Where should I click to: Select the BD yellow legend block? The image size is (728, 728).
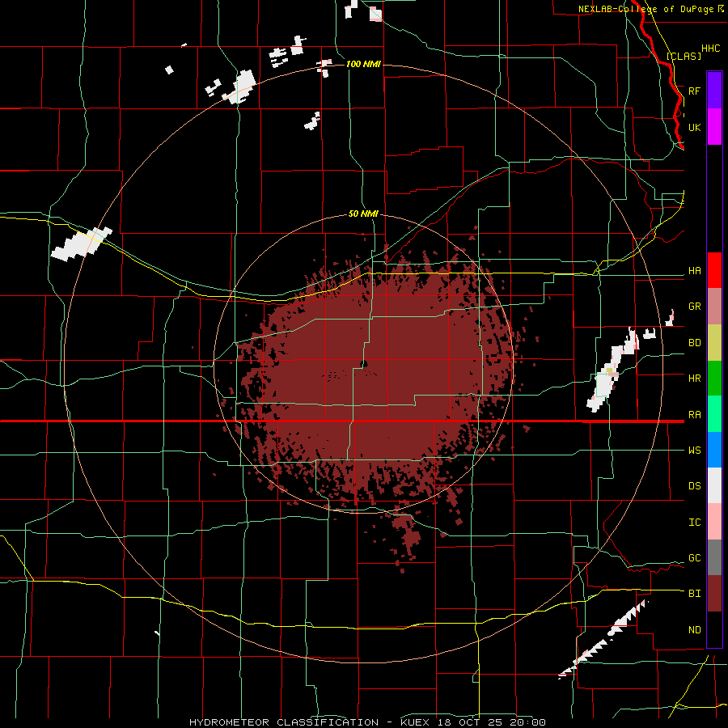point(714,343)
